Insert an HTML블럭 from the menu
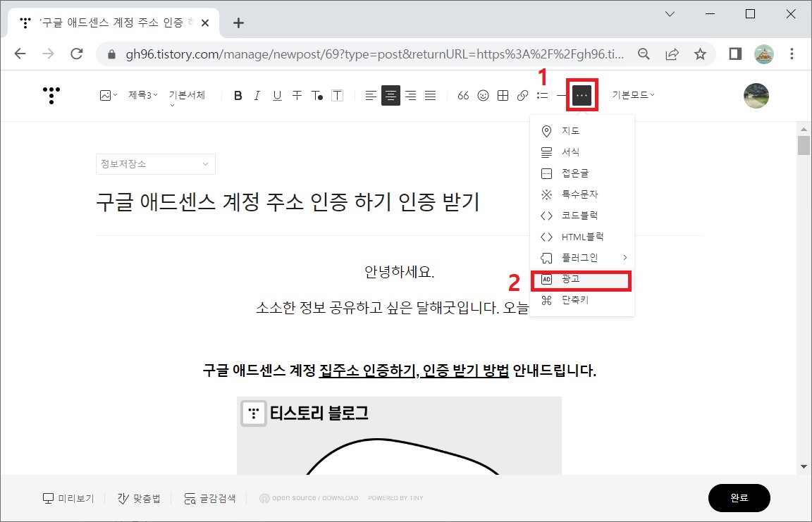 (582, 237)
